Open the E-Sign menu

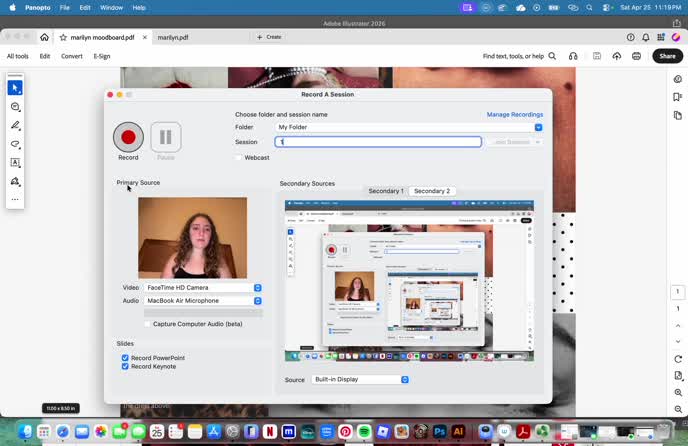(x=102, y=56)
